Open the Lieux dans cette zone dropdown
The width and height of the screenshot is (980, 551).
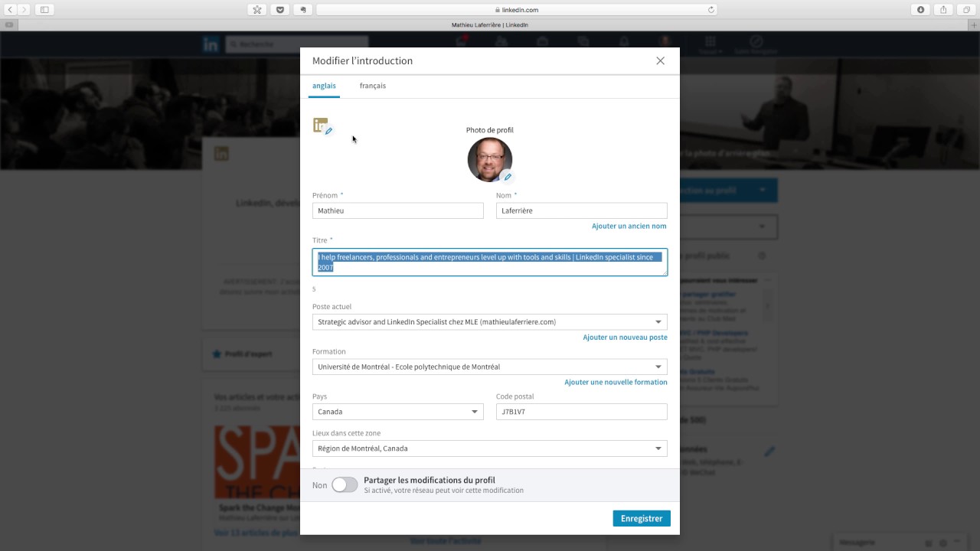tap(490, 448)
